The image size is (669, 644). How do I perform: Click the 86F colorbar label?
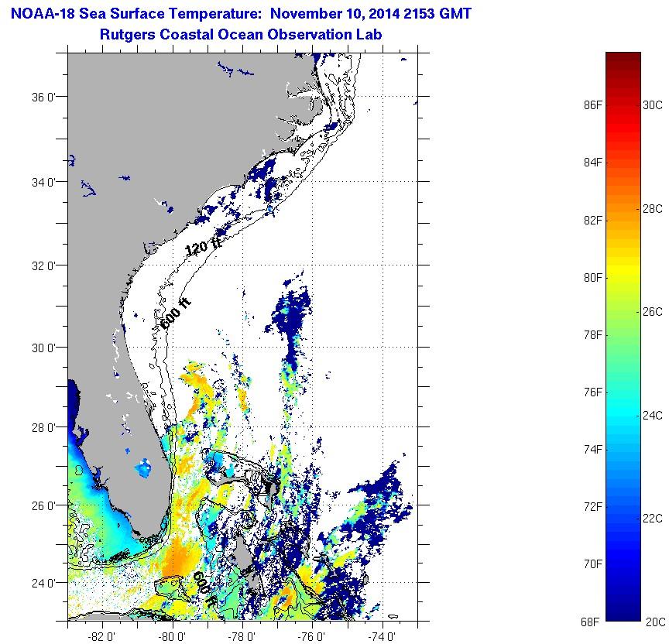593,105
